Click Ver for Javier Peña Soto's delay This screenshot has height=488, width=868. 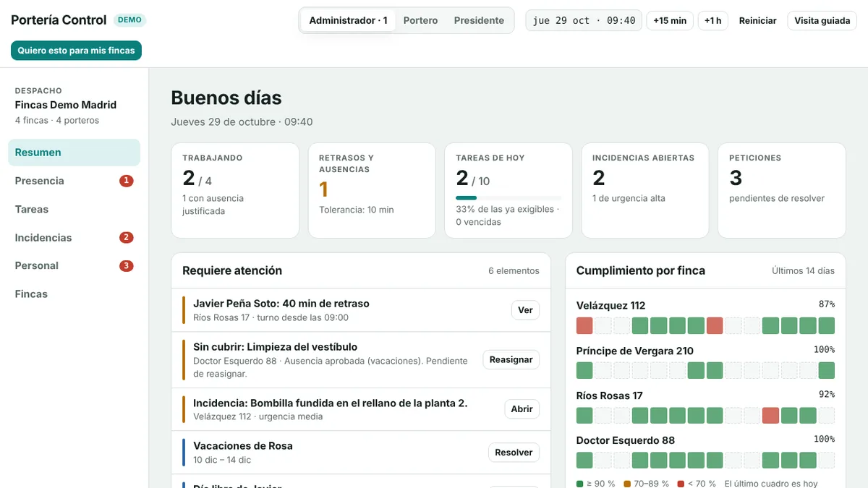[x=525, y=310]
